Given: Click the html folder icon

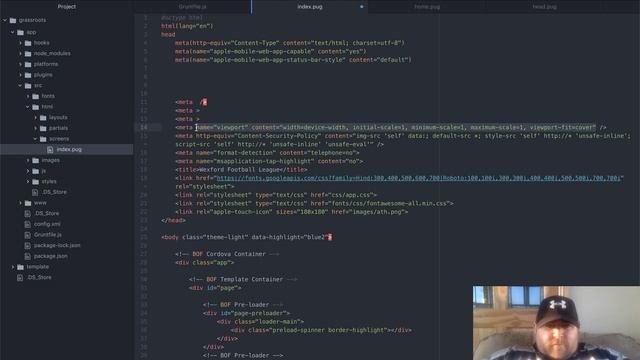Looking at the screenshot, I should pyautogui.click(x=36, y=107).
